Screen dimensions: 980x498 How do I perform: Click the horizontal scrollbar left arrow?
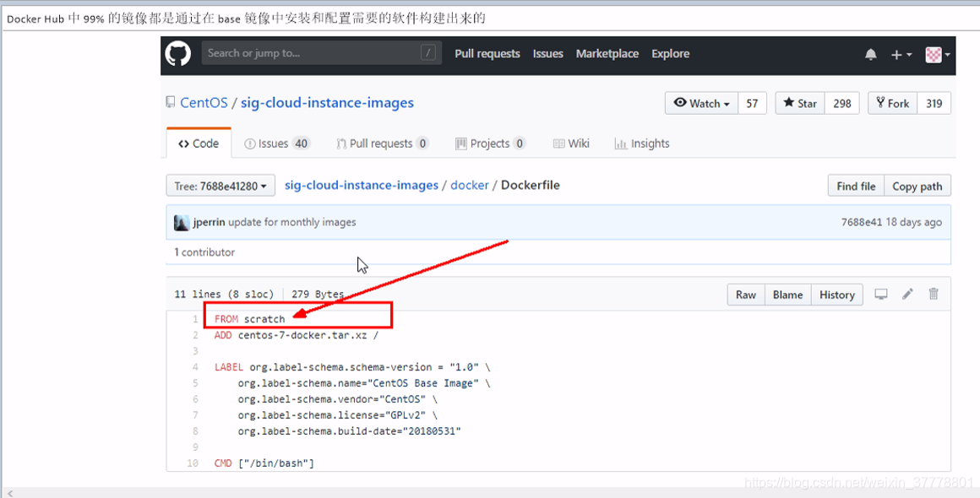(9, 493)
